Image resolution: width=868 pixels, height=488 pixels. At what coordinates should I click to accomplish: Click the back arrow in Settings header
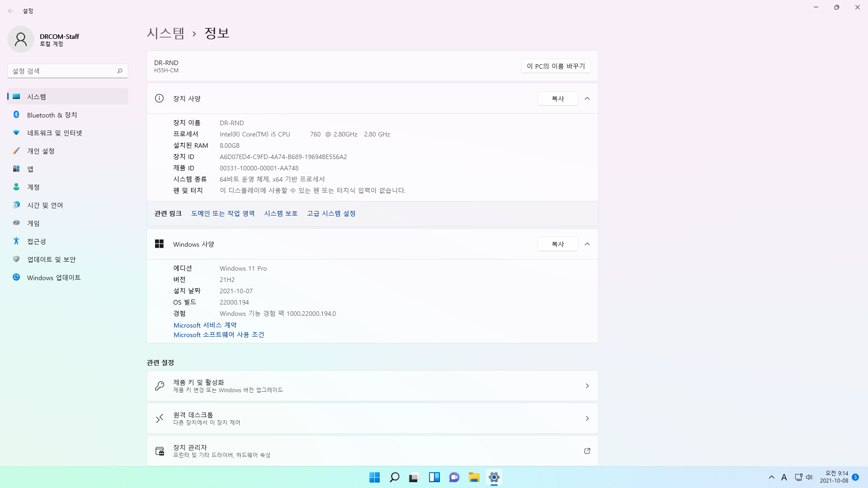click(x=11, y=11)
